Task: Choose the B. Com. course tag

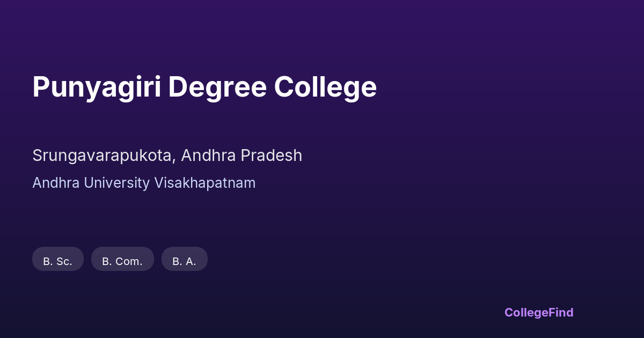Action: [122, 260]
